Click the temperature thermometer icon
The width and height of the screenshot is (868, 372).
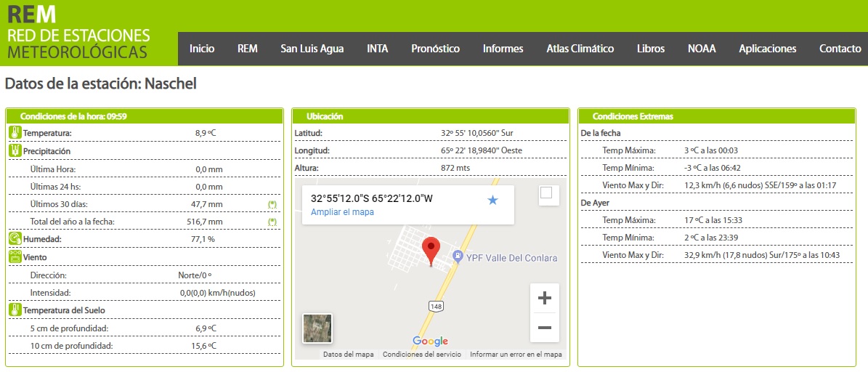click(x=15, y=133)
